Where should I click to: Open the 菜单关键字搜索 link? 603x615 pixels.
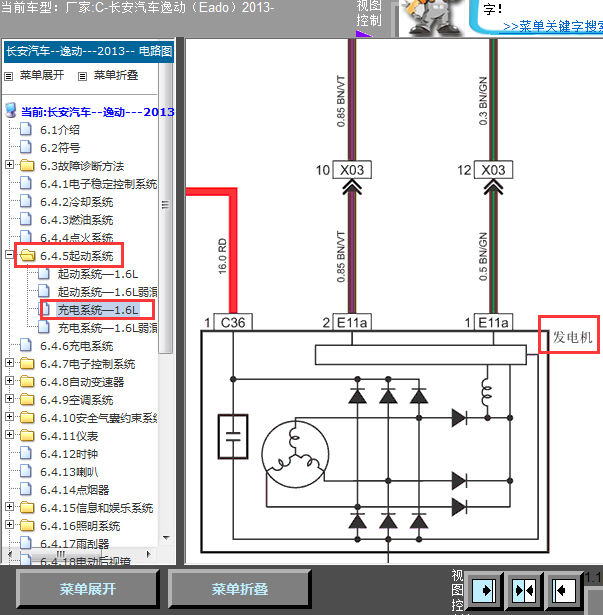click(553, 27)
